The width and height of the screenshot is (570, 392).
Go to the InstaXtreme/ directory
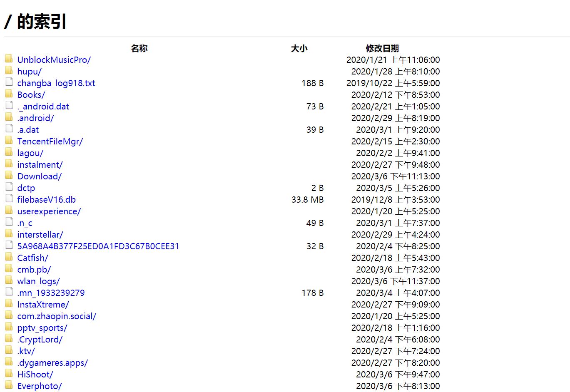(43, 305)
